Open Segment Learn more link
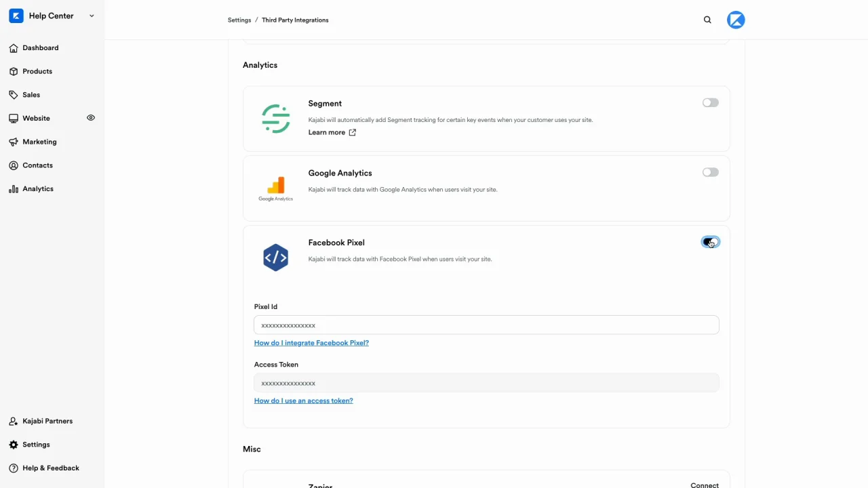 pyautogui.click(x=327, y=133)
